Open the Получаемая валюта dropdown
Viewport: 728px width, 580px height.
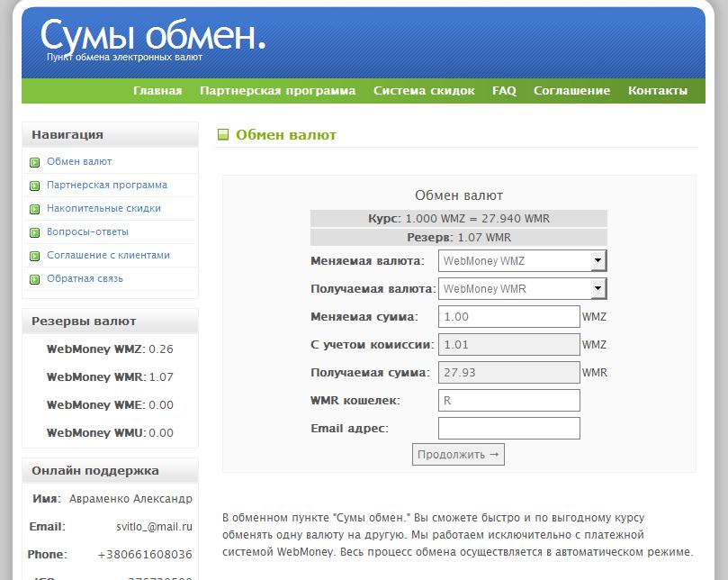[522, 288]
